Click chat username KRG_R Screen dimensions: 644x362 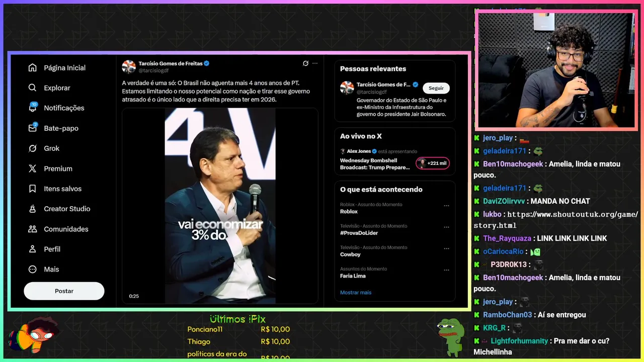494,328
